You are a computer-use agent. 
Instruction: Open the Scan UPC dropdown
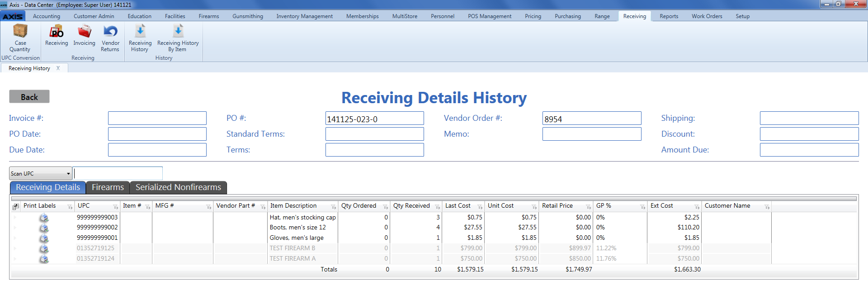(x=41, y=173)
